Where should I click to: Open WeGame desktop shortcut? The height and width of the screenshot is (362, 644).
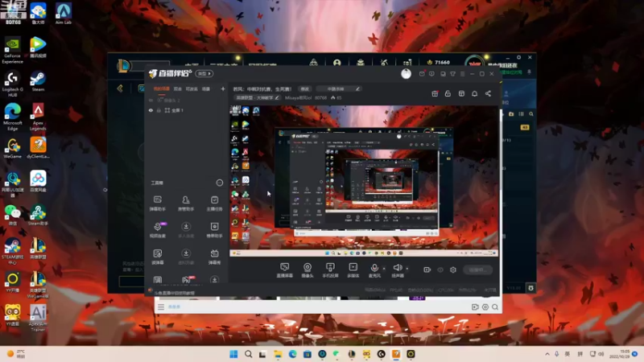(13, 149)
